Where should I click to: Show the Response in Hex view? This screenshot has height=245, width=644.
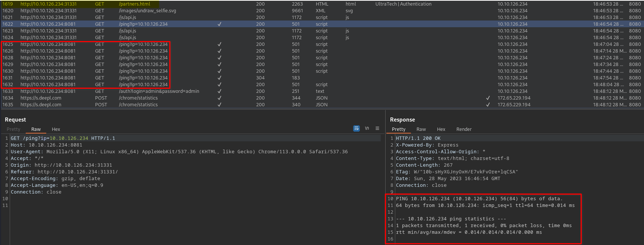click(x=441, y=129)
